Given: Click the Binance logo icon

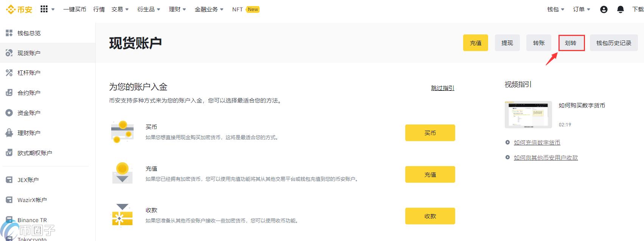Looking at the screenshot, I should click(x=10, y=9).
